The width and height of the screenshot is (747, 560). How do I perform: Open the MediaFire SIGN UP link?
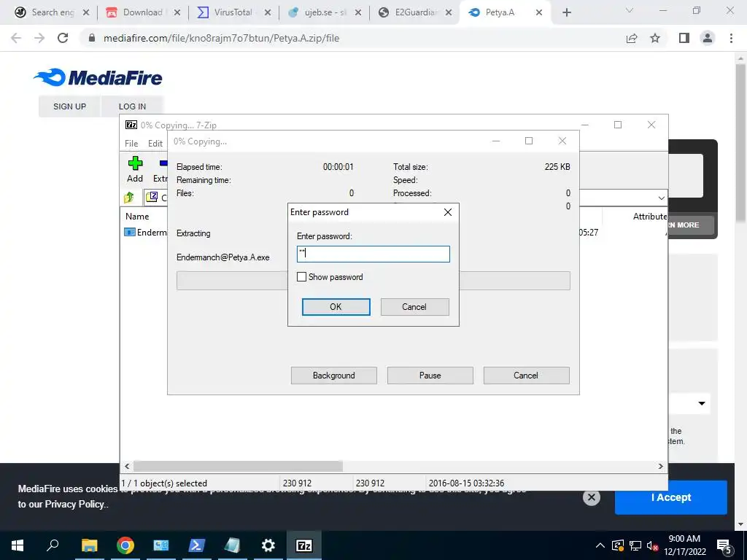pos(69,106)
